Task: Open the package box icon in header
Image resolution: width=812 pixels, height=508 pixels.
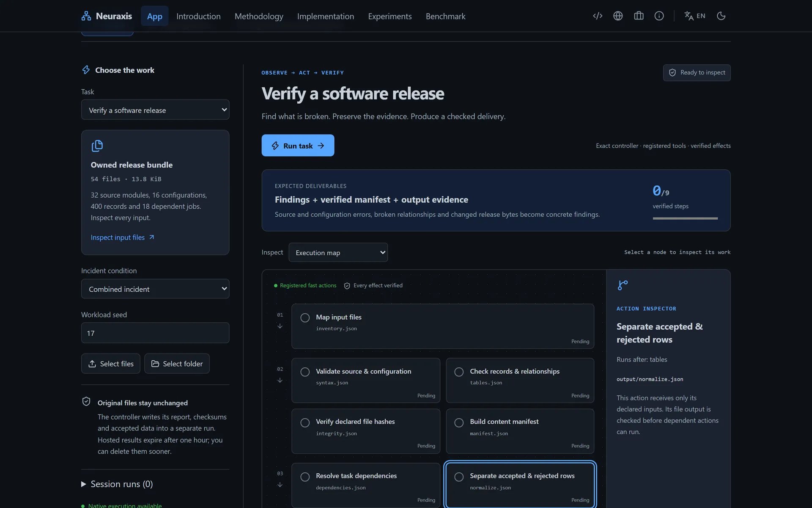Action: point(639,16)
